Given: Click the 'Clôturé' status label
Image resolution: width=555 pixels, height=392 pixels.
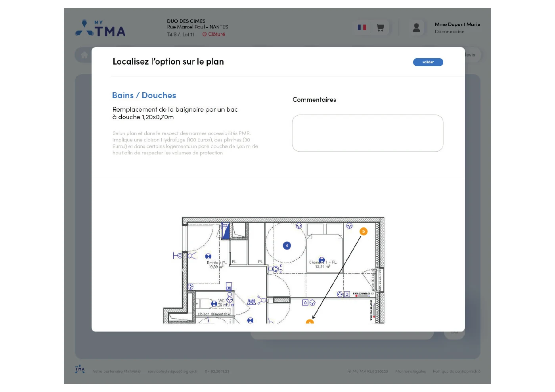Looking at the screenshot, I should [x=214, y=34].
